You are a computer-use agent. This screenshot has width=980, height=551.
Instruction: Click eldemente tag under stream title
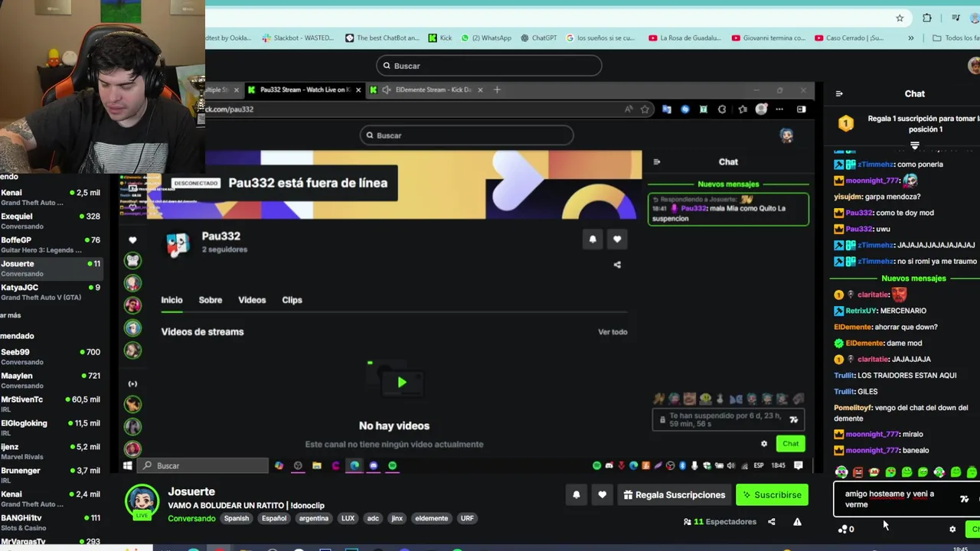coord(431,518)
